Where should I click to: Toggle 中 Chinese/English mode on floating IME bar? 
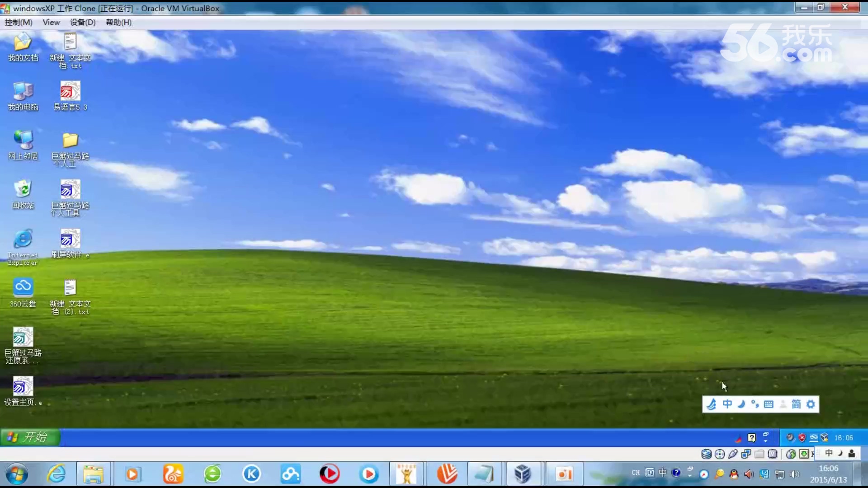coord(727,404)
